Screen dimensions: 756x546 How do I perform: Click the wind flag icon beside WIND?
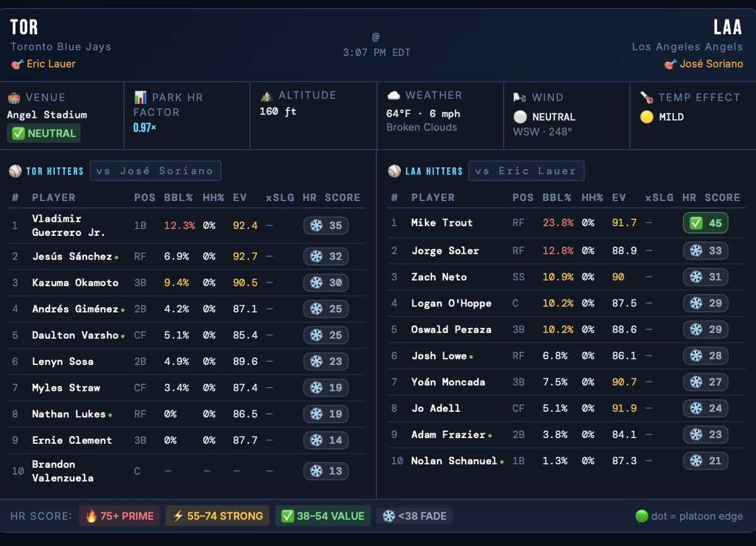pyautogui.click(x=520, y=97)
